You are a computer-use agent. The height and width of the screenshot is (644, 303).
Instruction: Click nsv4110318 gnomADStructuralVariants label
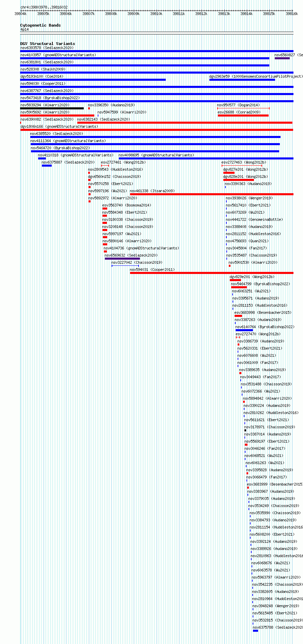pos(76,155)
